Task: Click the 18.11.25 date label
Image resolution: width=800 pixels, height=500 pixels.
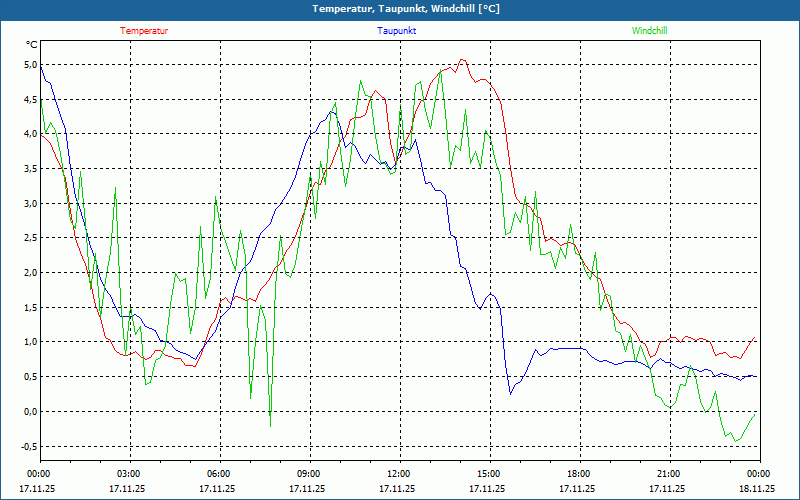Action: tap(755, 489)
